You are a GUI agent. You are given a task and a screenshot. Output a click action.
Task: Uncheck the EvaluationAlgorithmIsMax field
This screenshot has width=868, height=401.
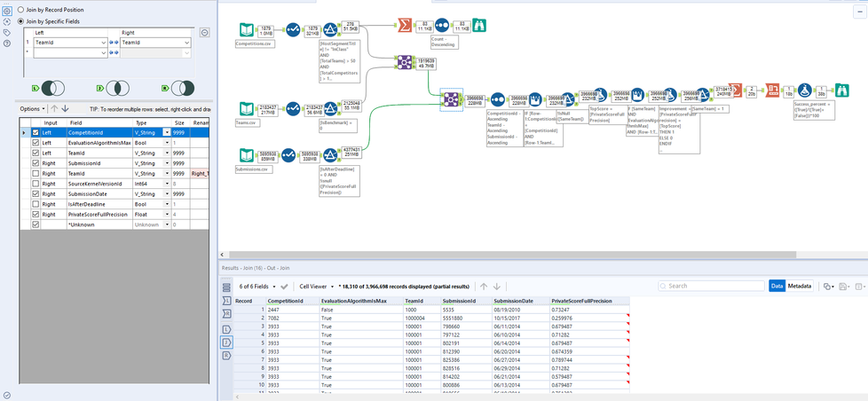coord(36,143)
